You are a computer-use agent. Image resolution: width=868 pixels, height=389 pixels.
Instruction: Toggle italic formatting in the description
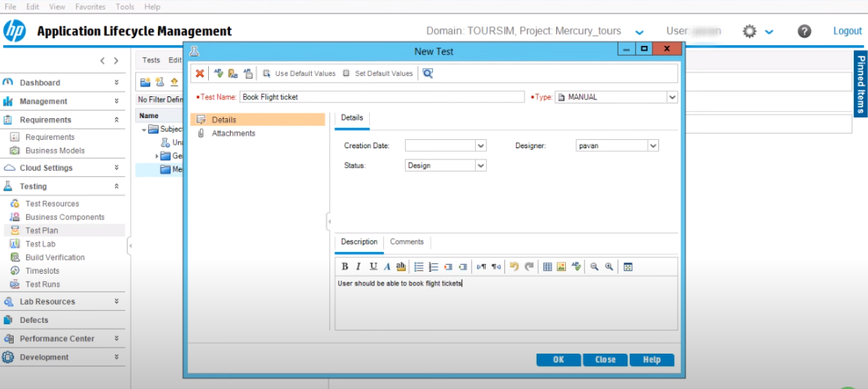click(358, 266)
